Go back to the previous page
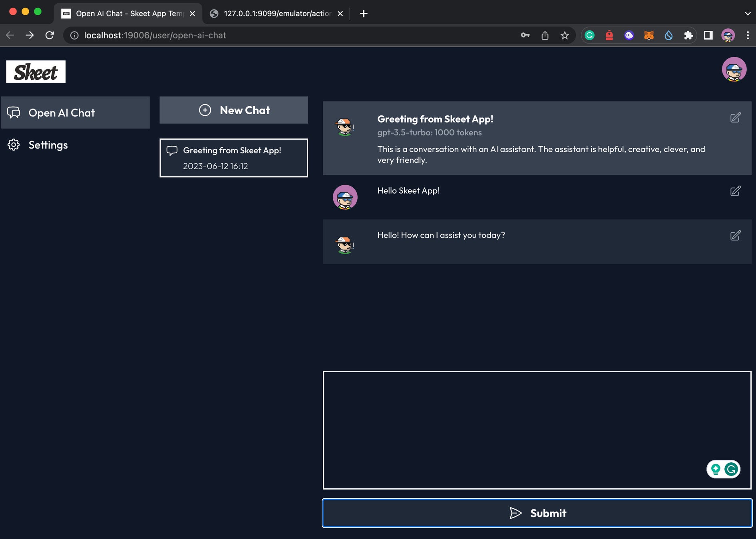The height and width of the screenshot is (539, 756). 10,36
